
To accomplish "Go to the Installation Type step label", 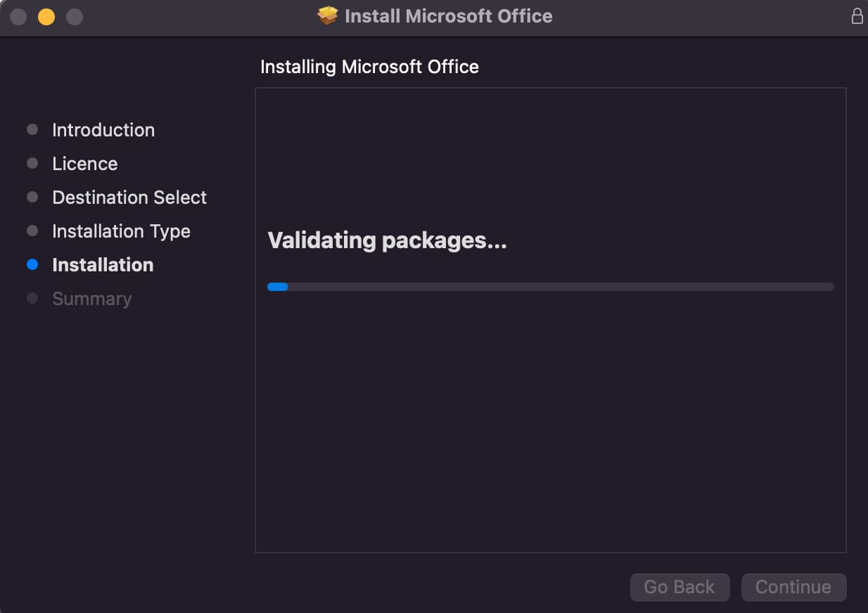I will [x=121, y=231].
